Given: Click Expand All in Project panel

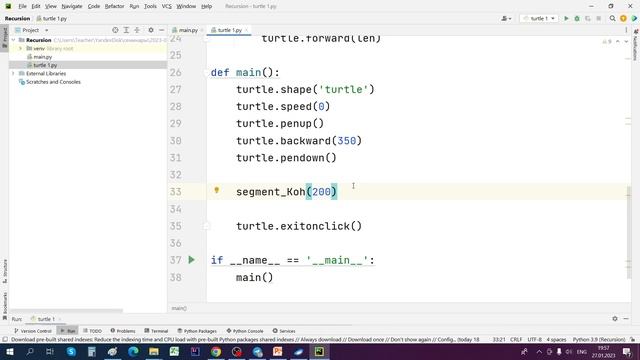Looking at the screenshot, I should point(126,30).
